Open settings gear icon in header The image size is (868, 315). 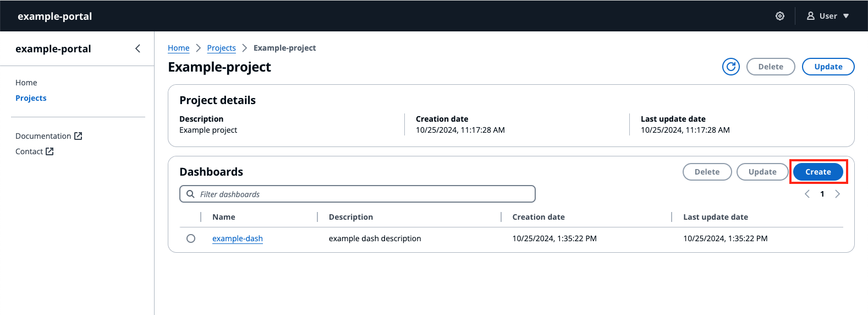coord(779,16)
